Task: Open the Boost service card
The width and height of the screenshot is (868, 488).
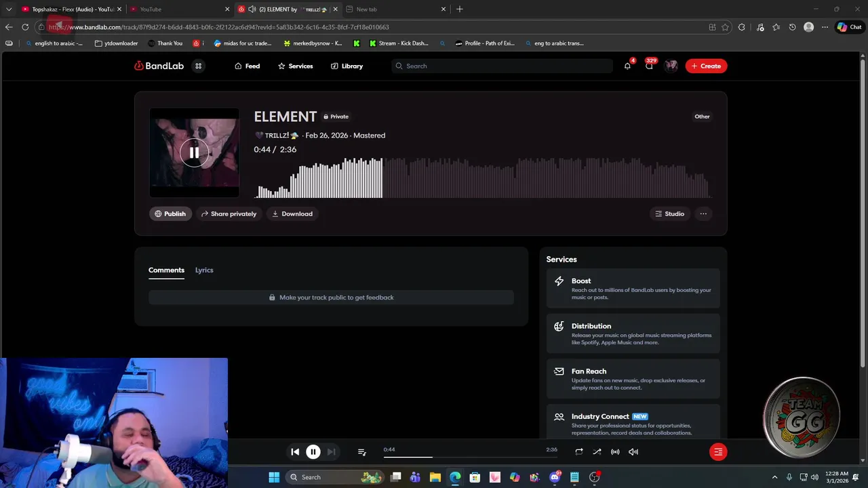Action: tap(633, 288)
